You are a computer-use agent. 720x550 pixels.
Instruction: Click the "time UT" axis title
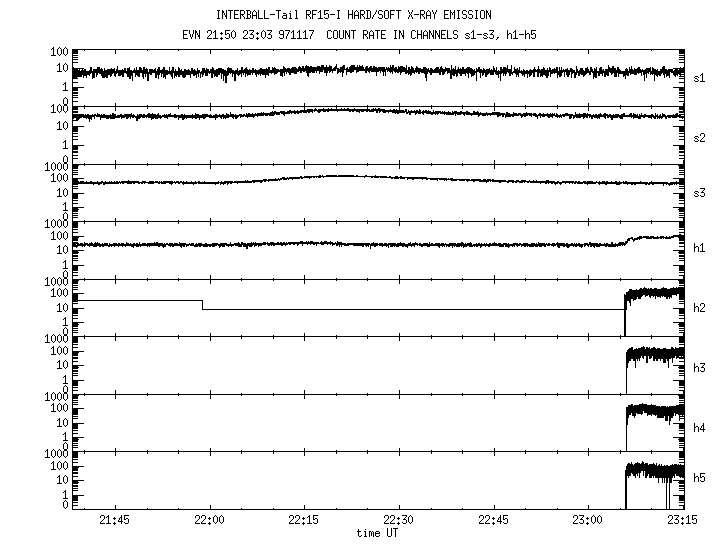pos(379,533)
